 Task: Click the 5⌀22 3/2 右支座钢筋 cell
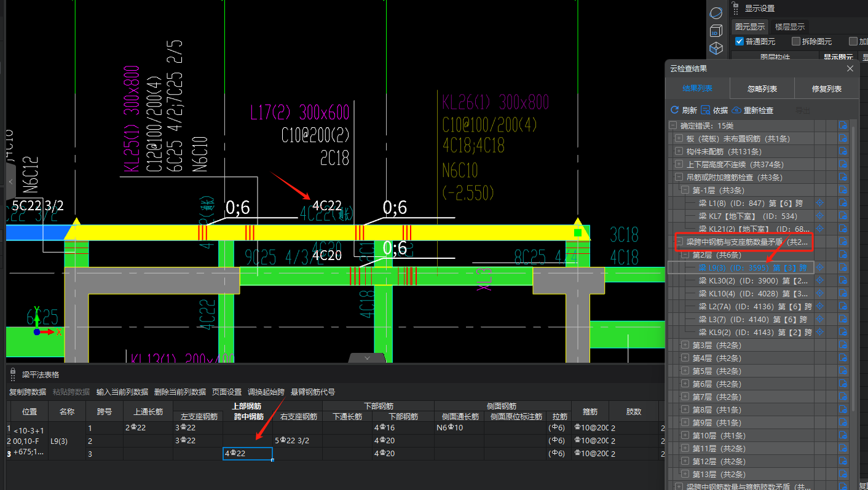click(298, 440)
